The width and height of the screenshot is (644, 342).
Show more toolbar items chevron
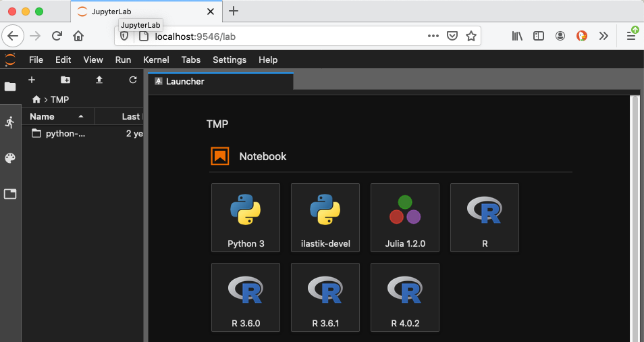tap(603, 36)
